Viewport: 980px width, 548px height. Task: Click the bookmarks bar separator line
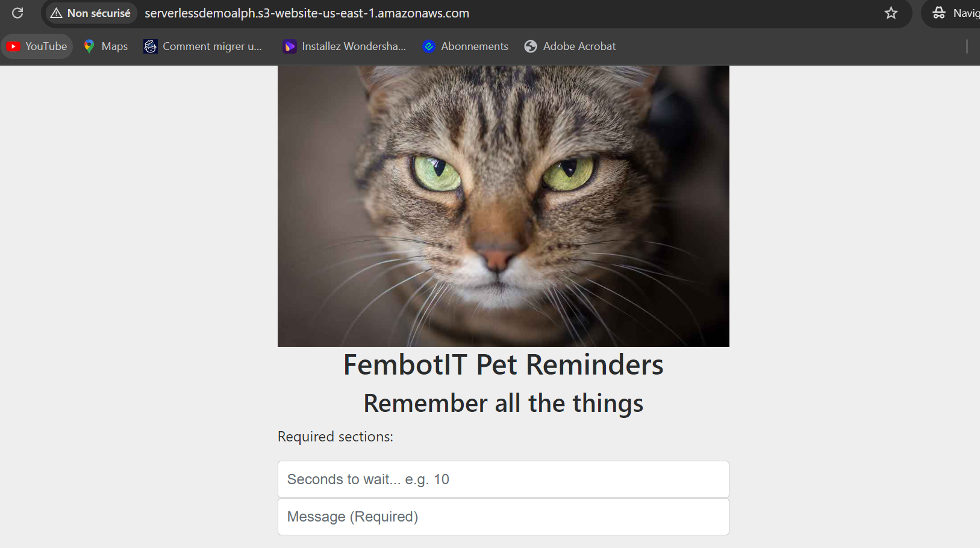point(967,46)
